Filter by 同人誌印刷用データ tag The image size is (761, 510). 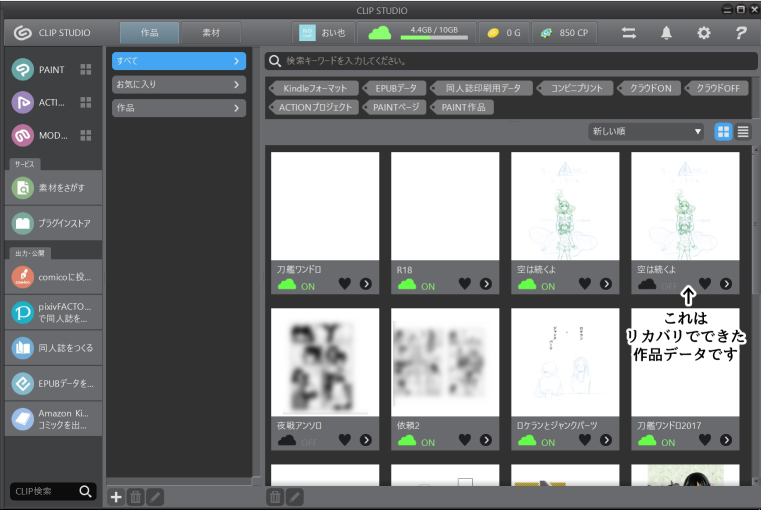click(x=482, y=88)
